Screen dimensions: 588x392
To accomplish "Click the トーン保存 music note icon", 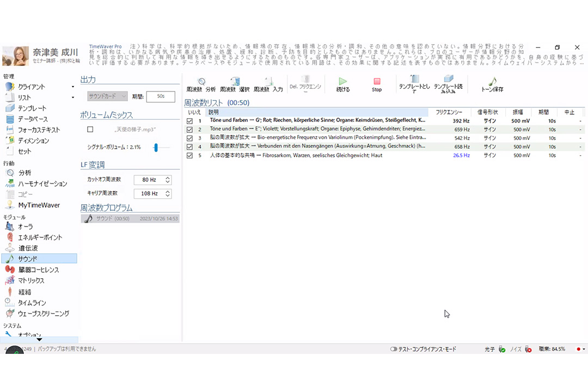I will click(x=492, y=83).
